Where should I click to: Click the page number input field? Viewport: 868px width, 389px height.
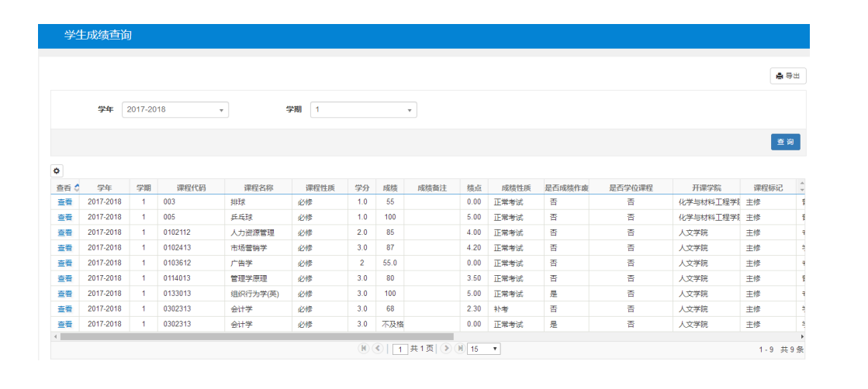pos(400,349)
